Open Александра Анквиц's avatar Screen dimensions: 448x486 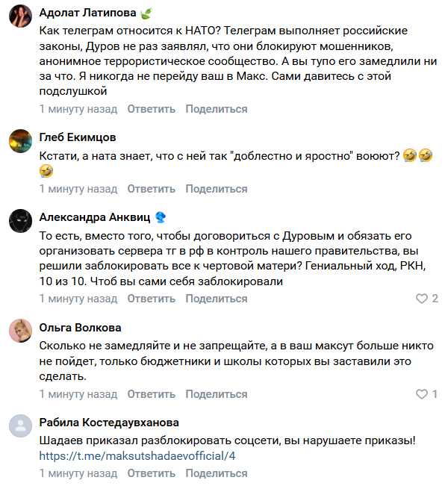[20, 219]
